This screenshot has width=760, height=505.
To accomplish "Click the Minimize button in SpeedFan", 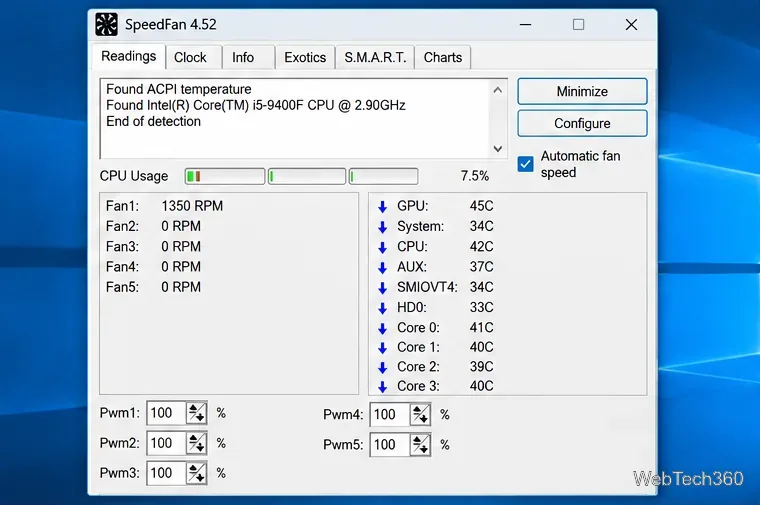I will click(582, 91).
